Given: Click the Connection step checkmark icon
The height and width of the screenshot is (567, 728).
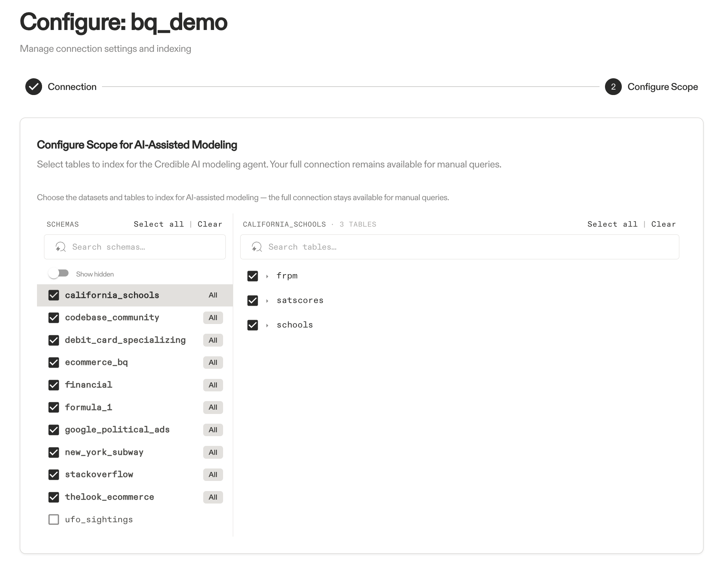Looking at the screenshot, I should pos(34,87).
